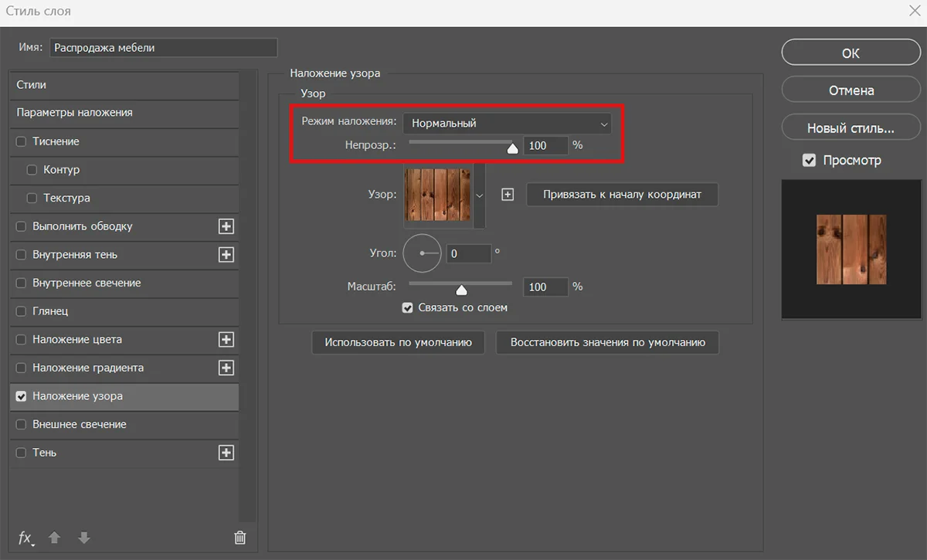The height and width of the screenshot is (560, 927).
Task: Enable the Глянец checkbox
Action: (21, 311)
